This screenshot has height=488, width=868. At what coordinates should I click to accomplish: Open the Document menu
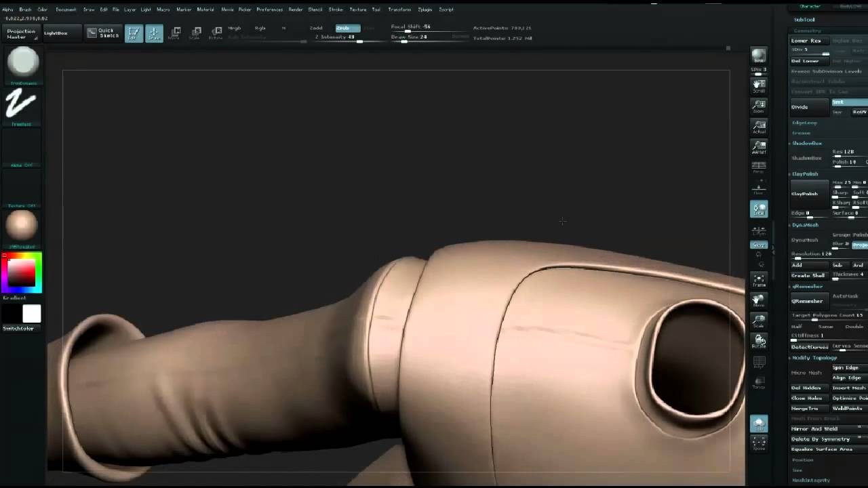(x=66, y=9)
